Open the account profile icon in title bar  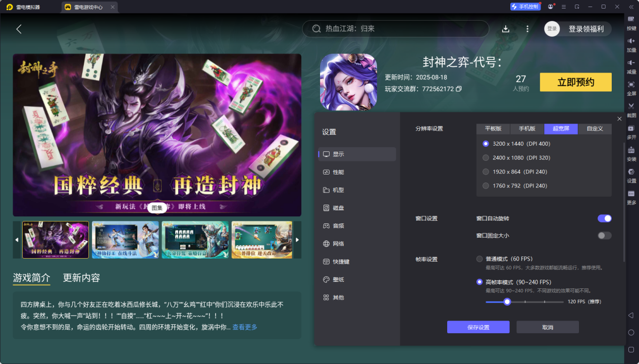coord(550,7)
